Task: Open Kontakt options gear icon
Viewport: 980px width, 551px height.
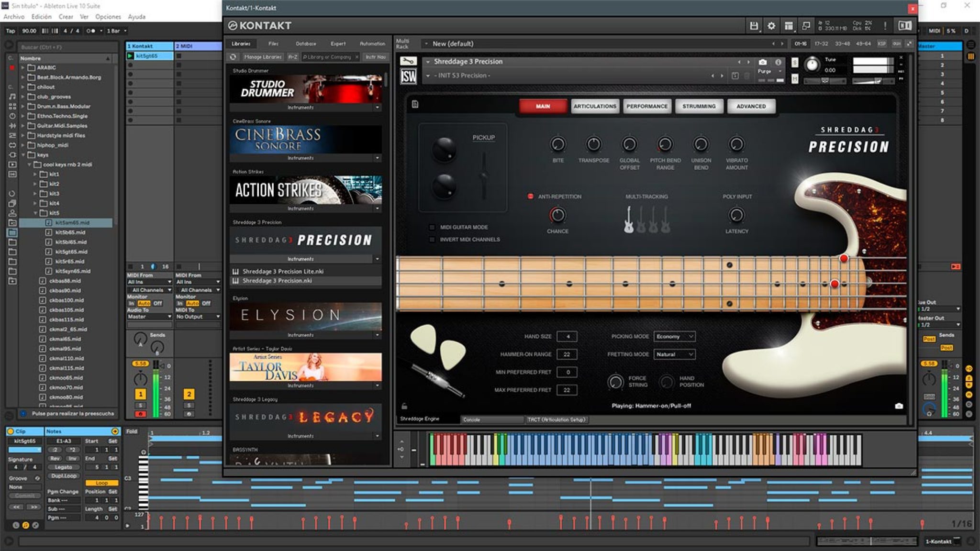Action: pos(771,26)
